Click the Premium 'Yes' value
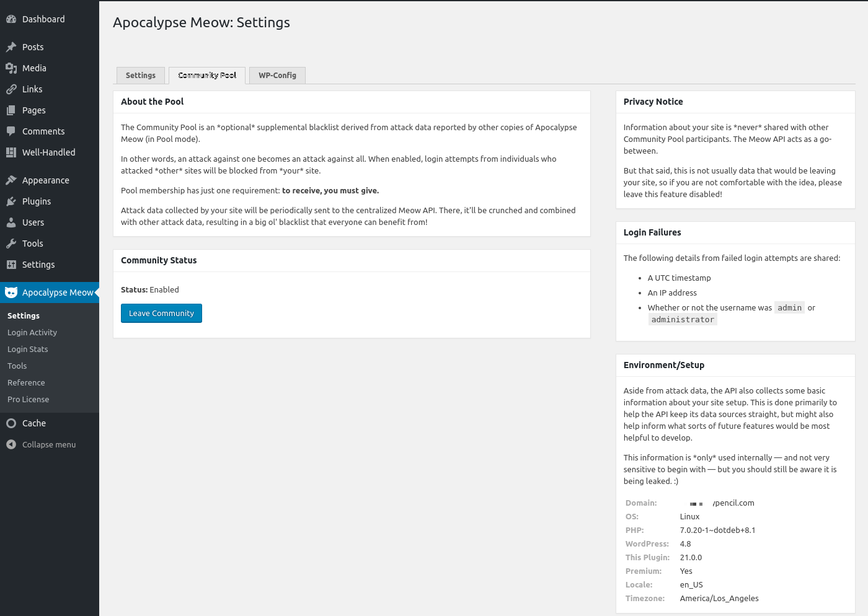The image size is (868, 616). (686, 571)
